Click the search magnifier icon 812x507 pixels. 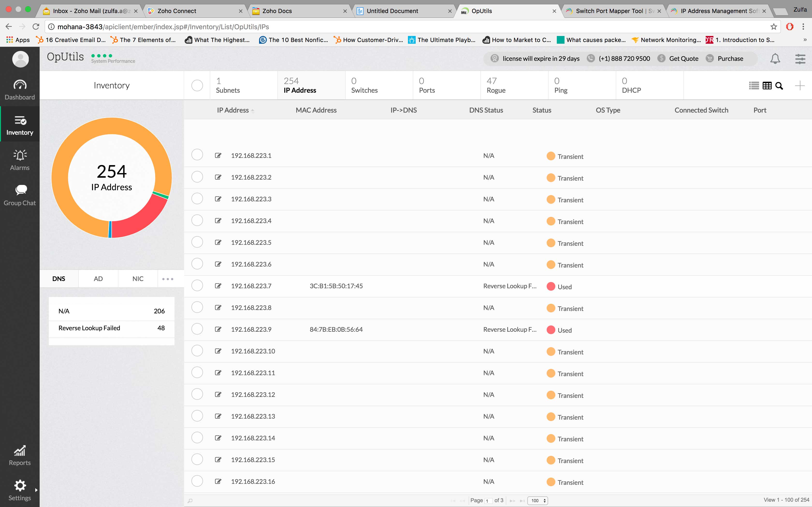click(779, 86)
